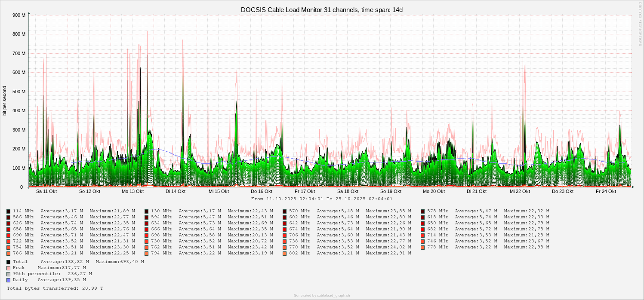Click the blue Daily average swatch
Viewport: 644px width, 300px height.
click(9, 280)
